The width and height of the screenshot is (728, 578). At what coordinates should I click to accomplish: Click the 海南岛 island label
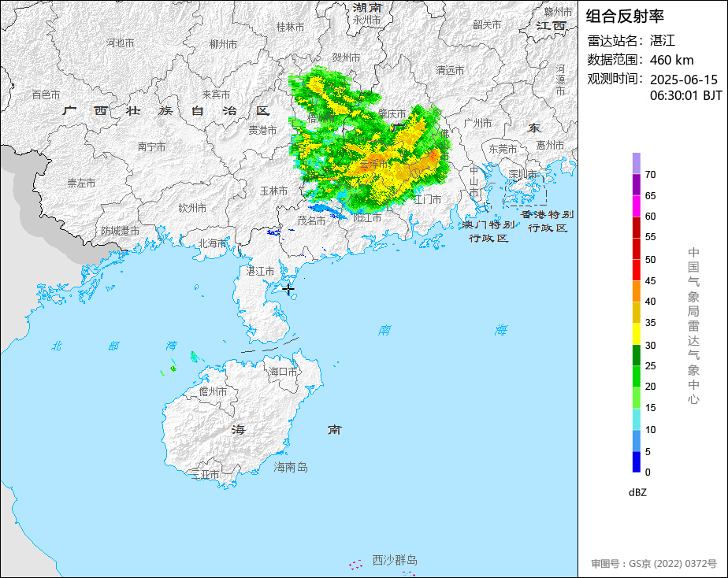291,467
